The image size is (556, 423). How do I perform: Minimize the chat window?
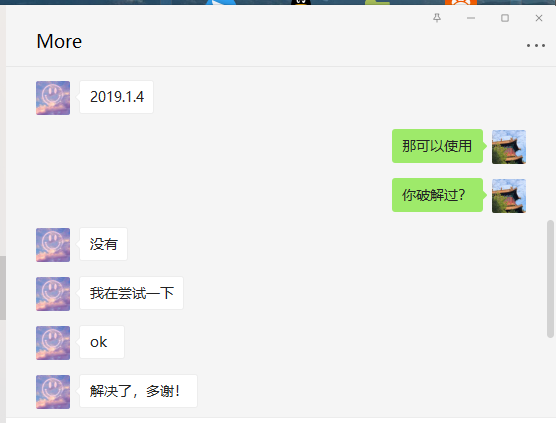[x=471, y=18]
